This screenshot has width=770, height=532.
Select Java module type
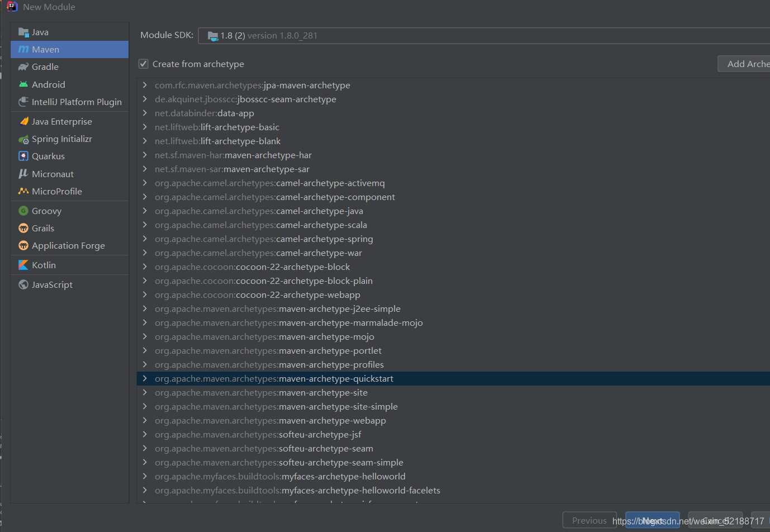tap(70, 32)
